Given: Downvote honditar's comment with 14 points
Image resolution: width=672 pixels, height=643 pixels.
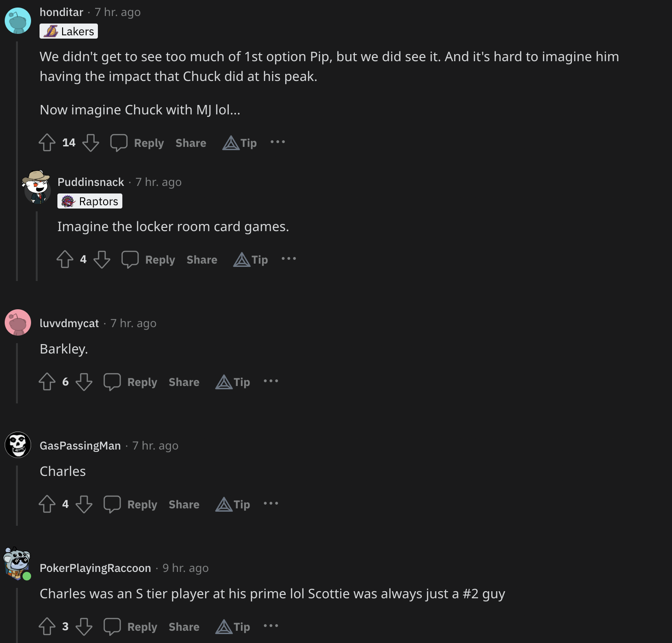Looking at the screenshot, I should pyautogui.click(x=91, y=143).
